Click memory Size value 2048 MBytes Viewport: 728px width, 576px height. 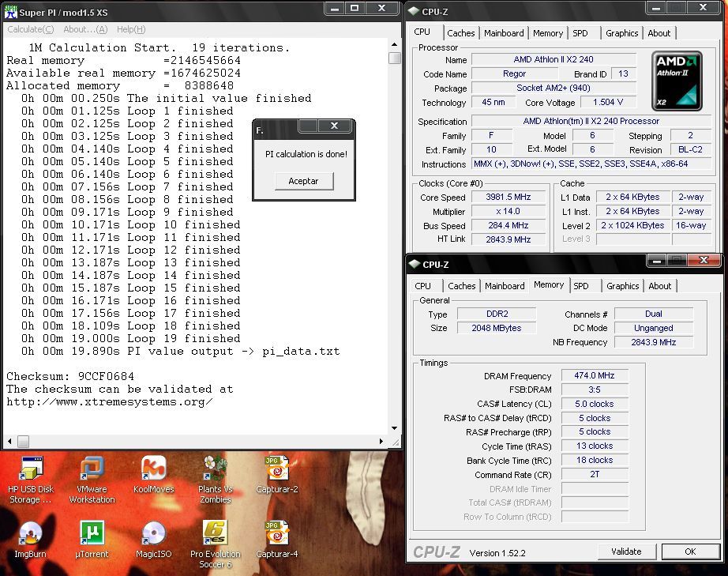coord(497,328)
